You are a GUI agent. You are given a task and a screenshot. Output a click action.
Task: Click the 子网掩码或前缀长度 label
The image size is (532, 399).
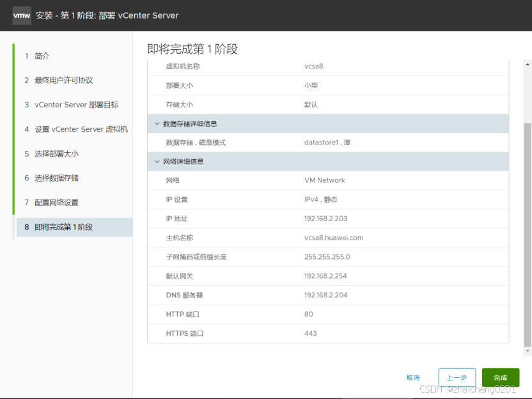coord(196,257)
